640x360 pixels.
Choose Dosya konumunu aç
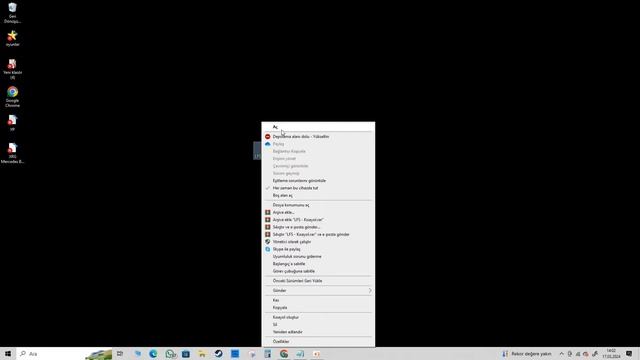coord(318,205)
